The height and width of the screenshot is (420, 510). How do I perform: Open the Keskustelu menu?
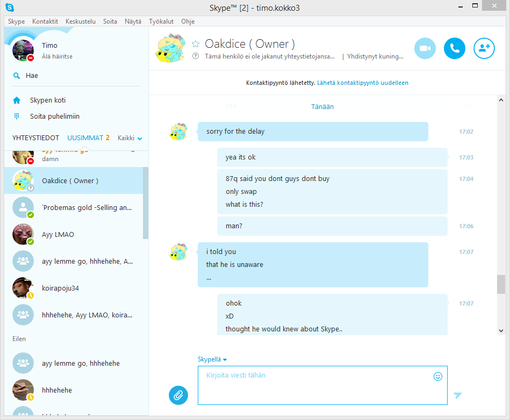pos(80,21)
